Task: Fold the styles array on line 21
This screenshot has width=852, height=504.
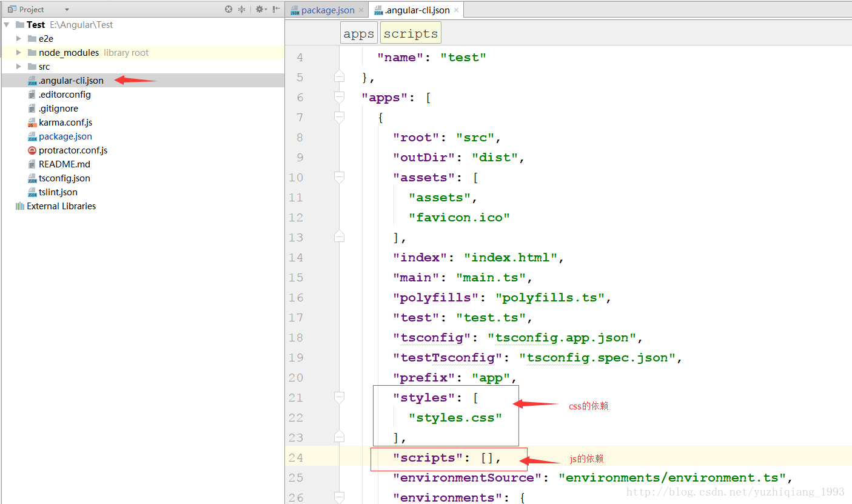Action: (339, 397)
